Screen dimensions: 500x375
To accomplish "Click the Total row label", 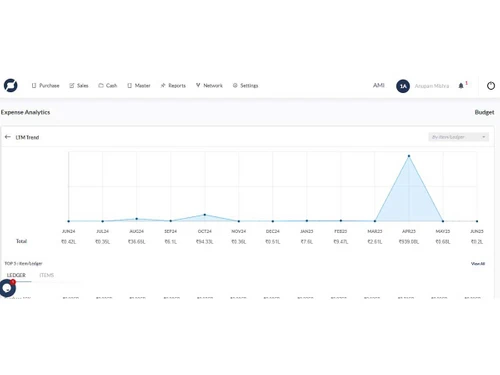I will click(21, 241).
